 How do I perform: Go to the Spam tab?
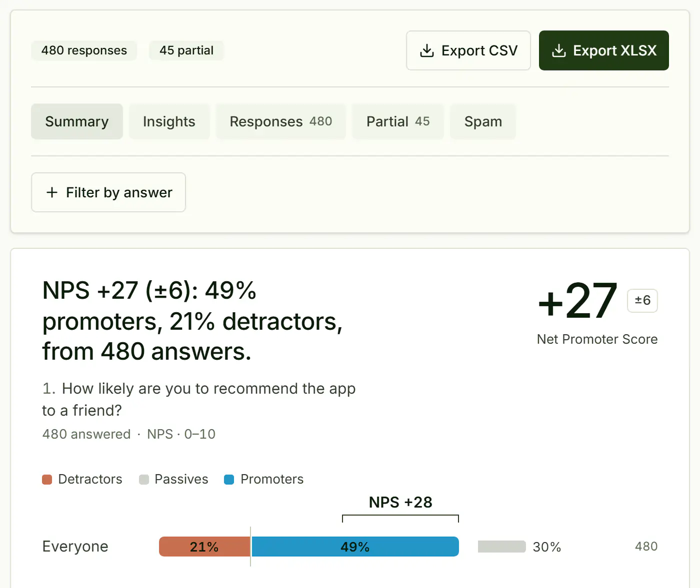pos(483,121)
